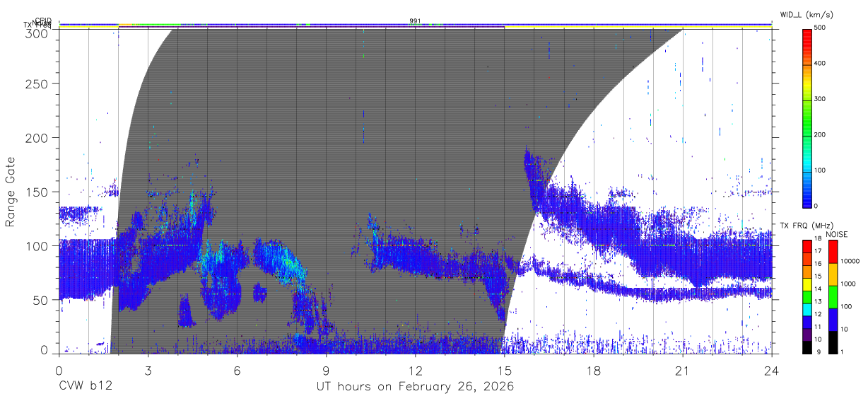Click the x-axis hour tick label '9'
This screenshot has height=401, width=868.
326,370
